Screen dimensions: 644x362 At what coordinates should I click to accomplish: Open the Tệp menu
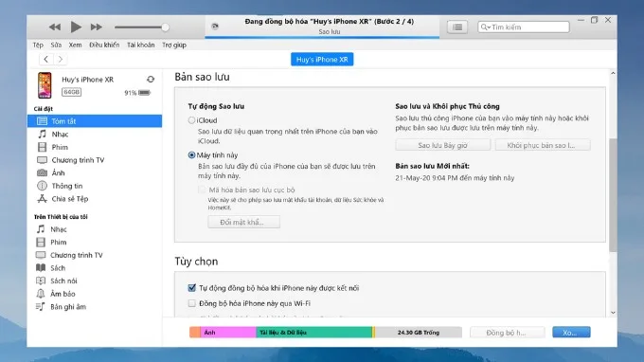pyautogui.click(x=38, y=45)
